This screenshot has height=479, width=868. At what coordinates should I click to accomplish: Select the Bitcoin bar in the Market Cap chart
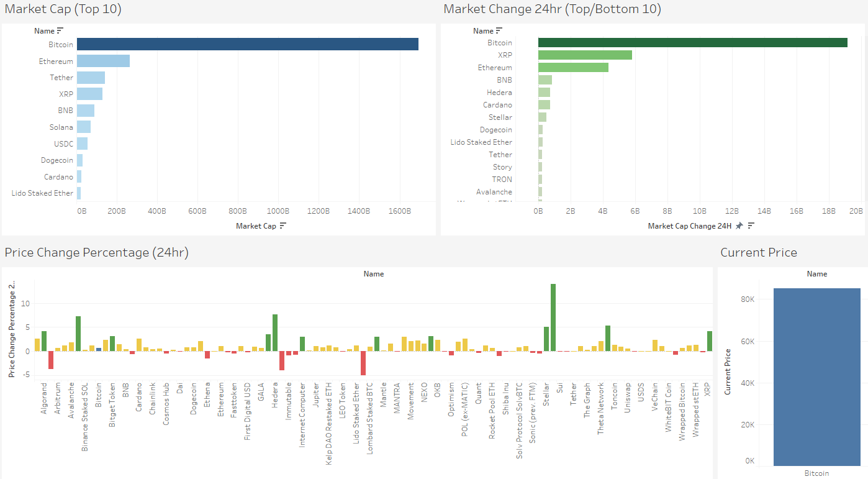pos(248,44)
